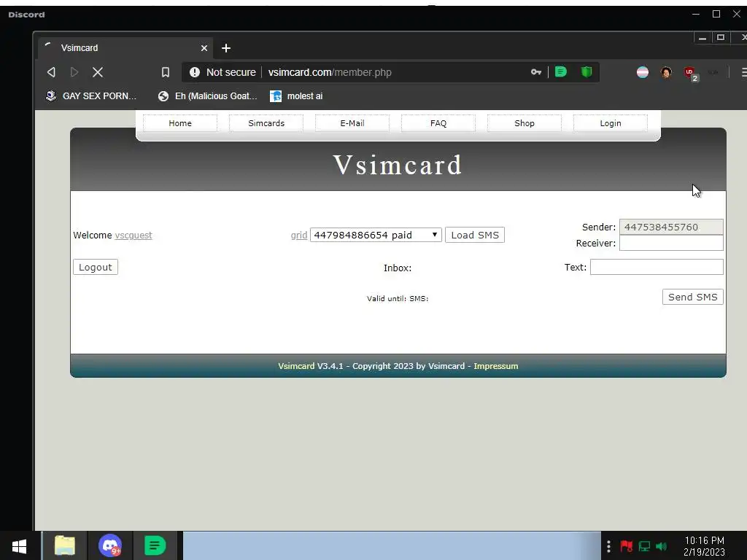Focus the Sender number field
Viewport: 747px width, 560px height.
[671, 227]
